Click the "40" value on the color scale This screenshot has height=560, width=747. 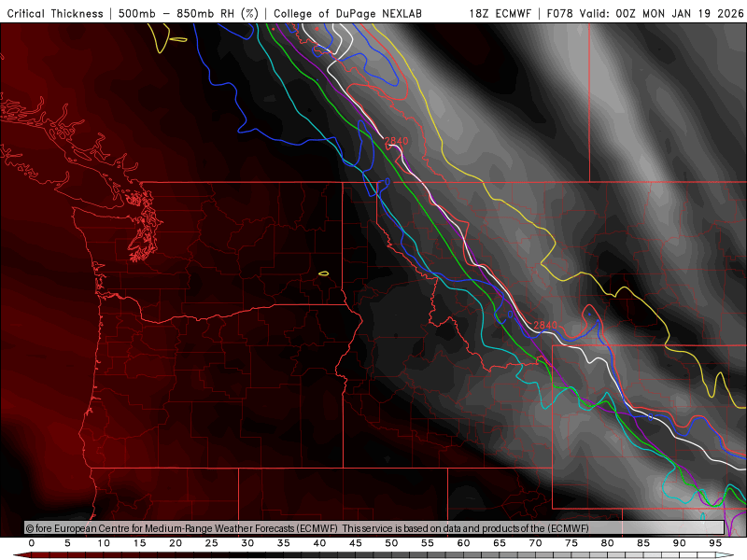[x=319, y=543]
